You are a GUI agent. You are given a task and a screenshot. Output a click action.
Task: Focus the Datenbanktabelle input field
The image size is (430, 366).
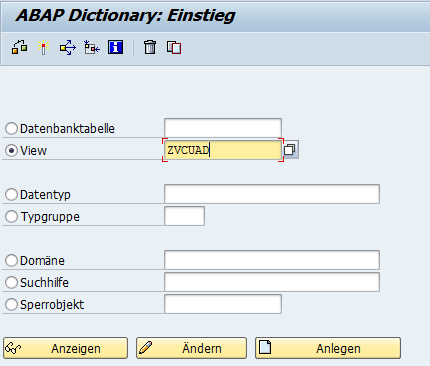click(223, 128)
